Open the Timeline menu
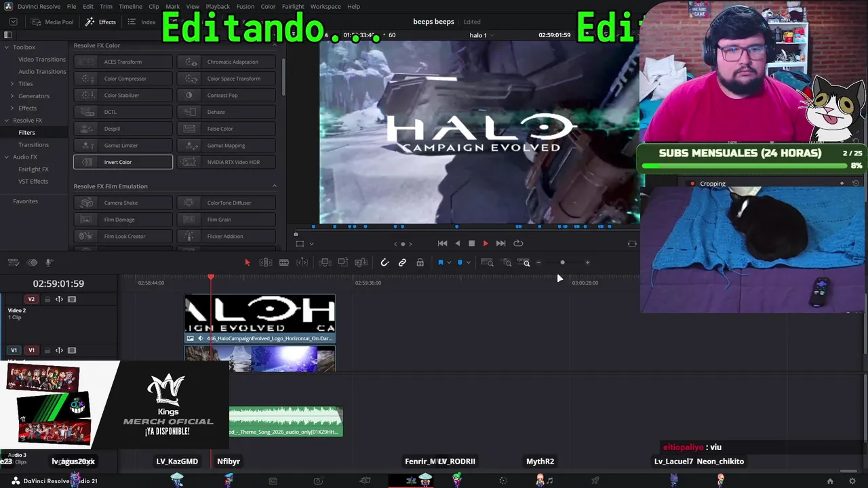 tap(130, 7)
